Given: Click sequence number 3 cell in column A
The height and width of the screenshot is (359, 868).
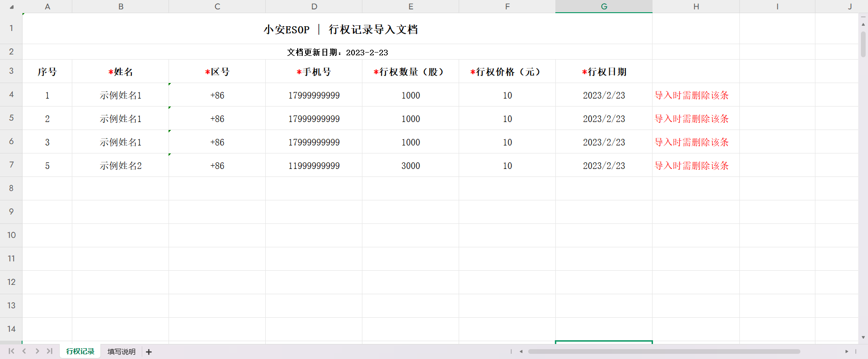Looking at the screenshot, I should (47, 142).
